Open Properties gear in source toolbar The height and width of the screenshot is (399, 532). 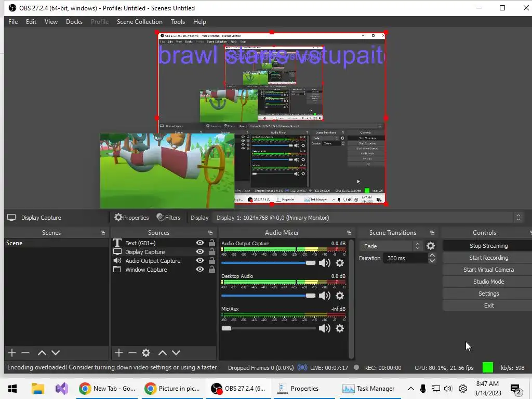coord(131,218)
